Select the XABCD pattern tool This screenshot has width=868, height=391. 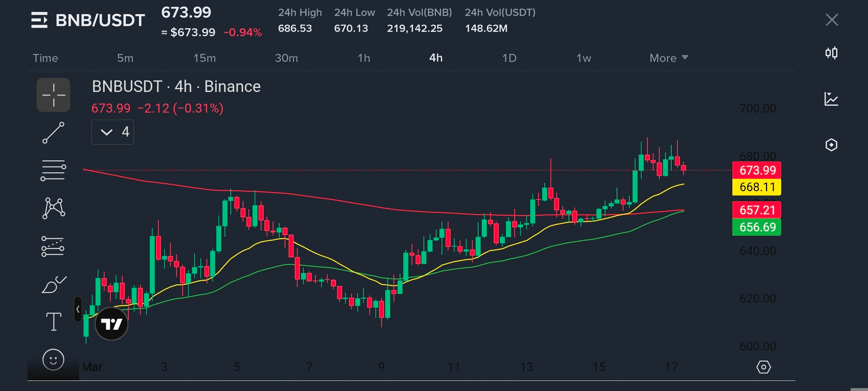pos(54,208)
